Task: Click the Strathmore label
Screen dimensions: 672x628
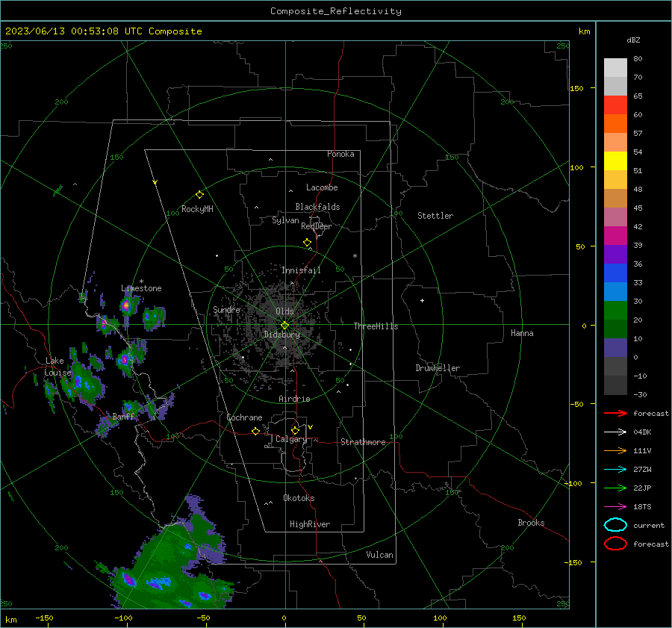Action: [363, 442]
